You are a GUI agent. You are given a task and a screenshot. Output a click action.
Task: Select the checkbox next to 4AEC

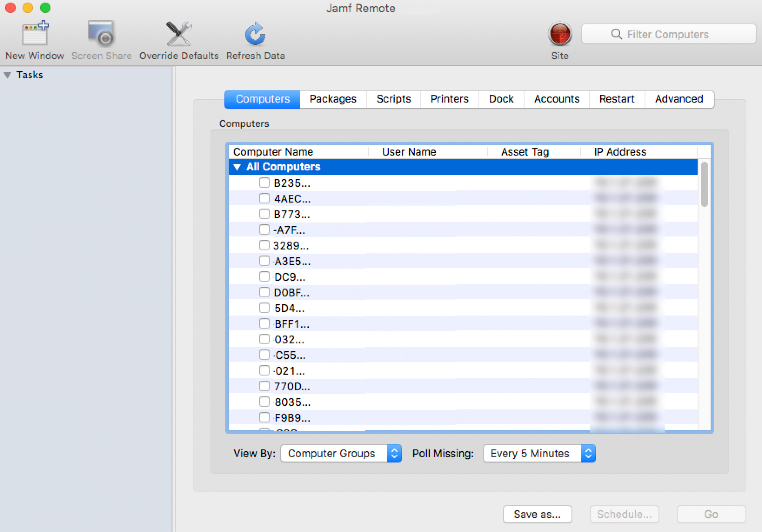[x=264, y=198]
